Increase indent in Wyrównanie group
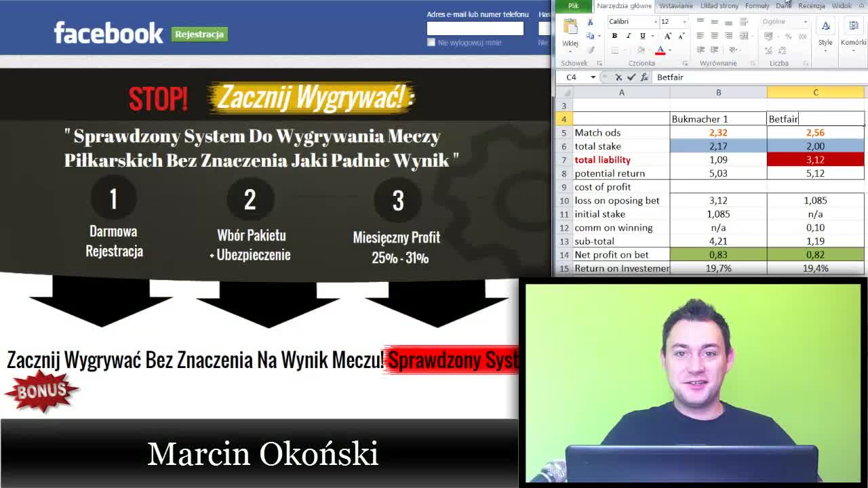This screenshot has height=488, width=868. tap(715, 50)
